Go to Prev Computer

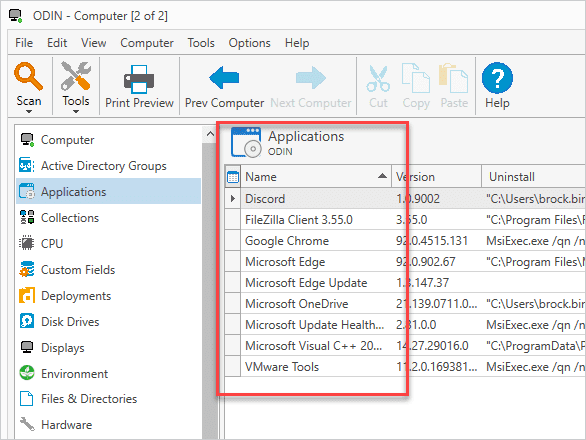[224, 87]
